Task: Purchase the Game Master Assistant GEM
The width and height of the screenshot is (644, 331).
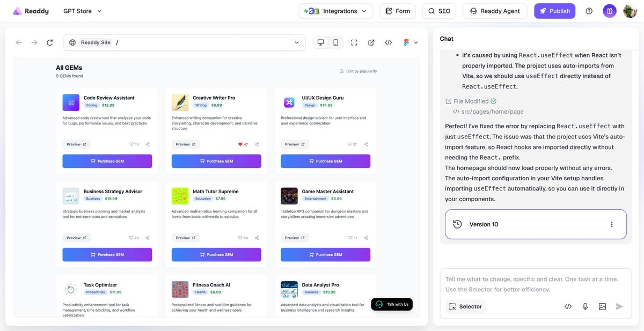Action: point(326,255)
